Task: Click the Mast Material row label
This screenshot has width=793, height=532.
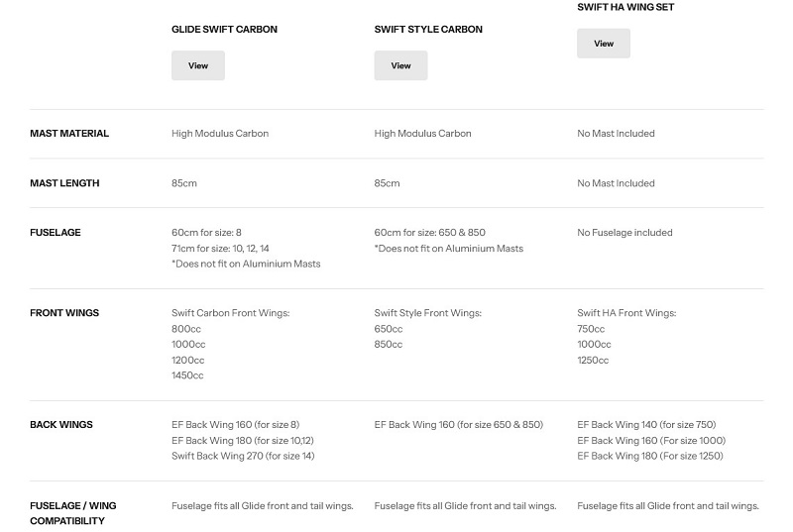Action: tap(69, 134)
